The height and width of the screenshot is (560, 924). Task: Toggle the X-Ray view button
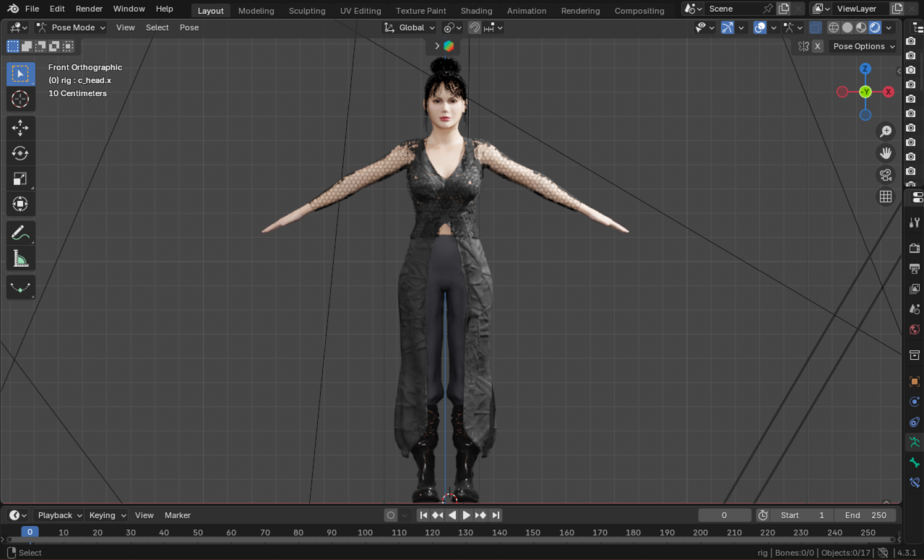[x=815, y=28]
